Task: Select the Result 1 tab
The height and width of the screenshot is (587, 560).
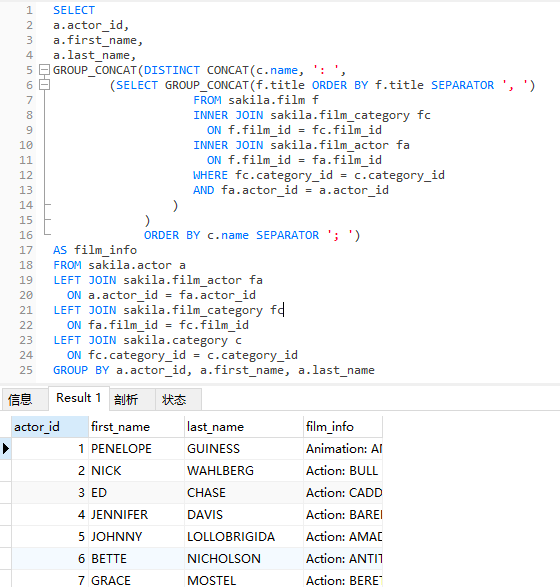Action: 79,398
